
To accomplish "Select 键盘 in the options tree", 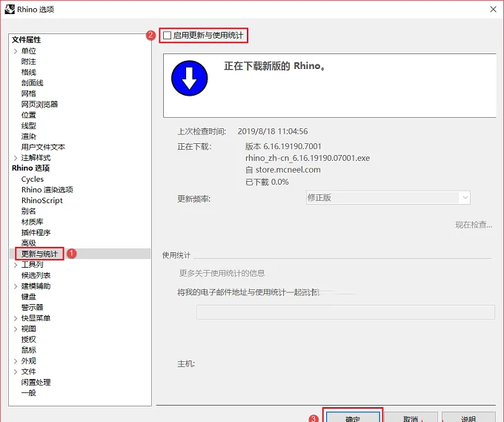I will click(29, 297).
